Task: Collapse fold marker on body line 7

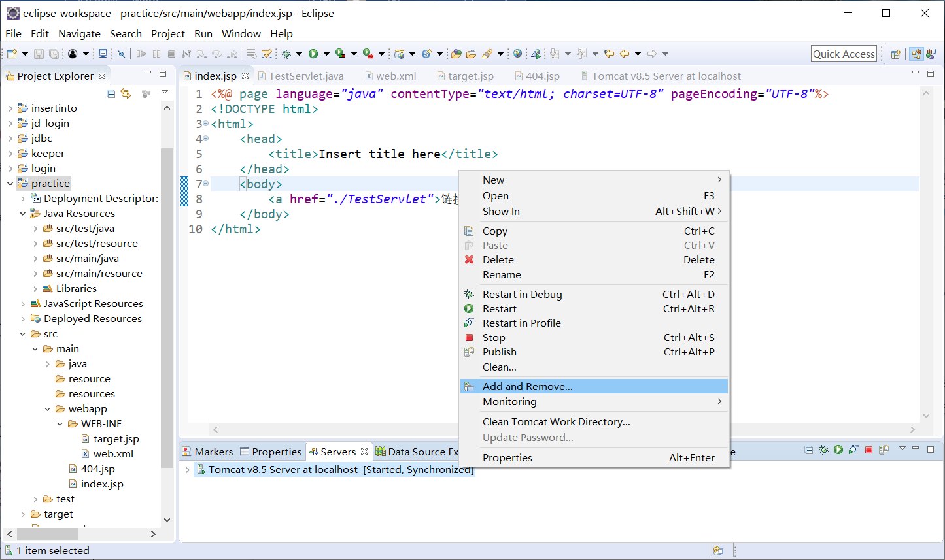Action: (x=205, y=184)
